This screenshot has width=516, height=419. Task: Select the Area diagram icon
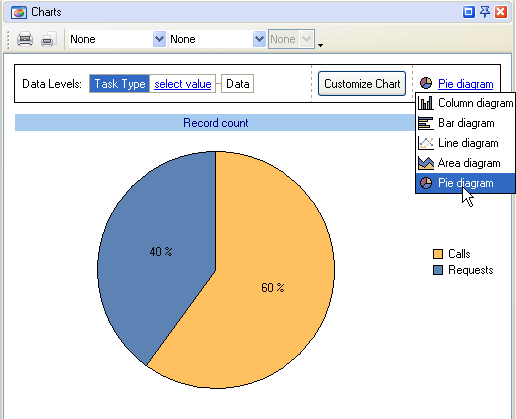point(426,163)
